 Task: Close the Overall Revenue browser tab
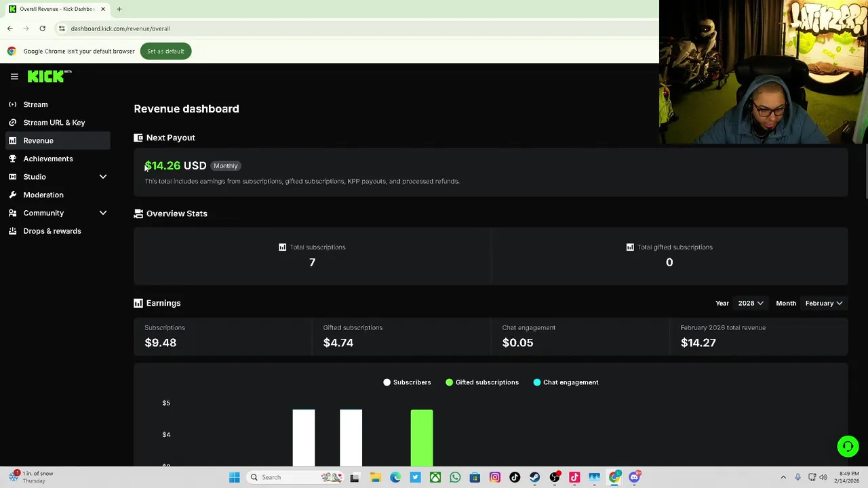click(x=103, y=9)
